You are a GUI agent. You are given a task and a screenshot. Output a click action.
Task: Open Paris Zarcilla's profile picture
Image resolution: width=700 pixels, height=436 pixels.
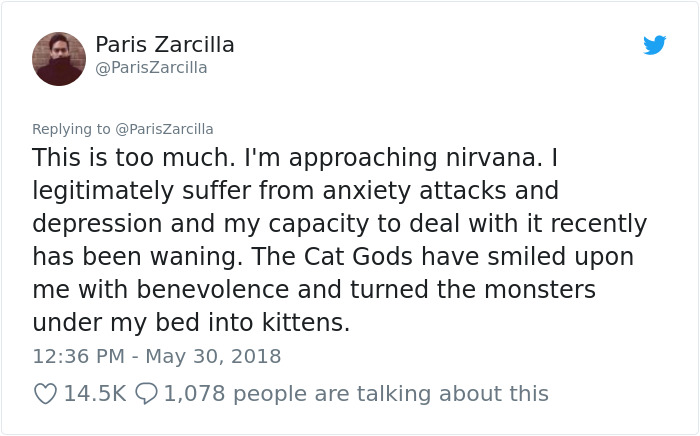[x=59, y=58]
